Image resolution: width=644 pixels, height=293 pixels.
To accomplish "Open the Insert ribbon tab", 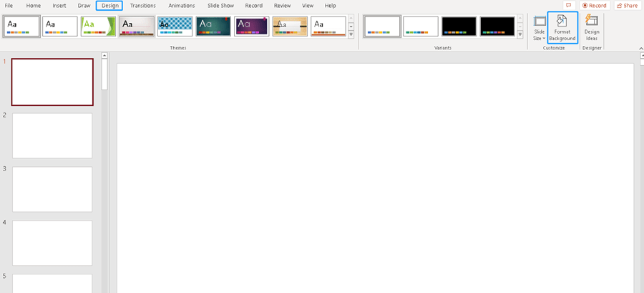I will (x=59, y=6).
